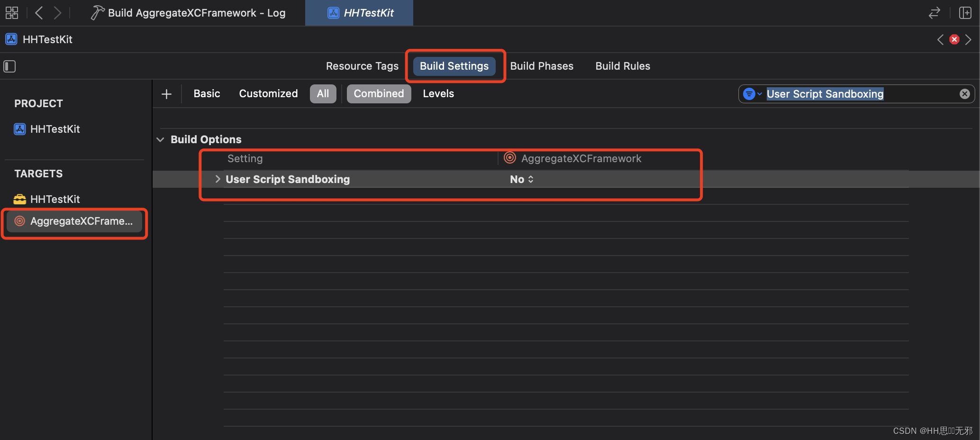Open the related items grid menu

click(x=12, y=13)
